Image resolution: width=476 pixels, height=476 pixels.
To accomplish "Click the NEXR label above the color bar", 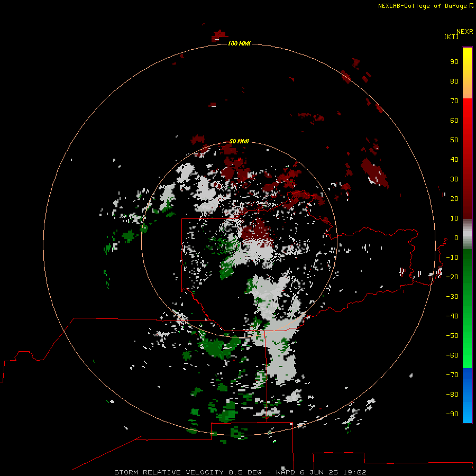I will pos(464,32).
